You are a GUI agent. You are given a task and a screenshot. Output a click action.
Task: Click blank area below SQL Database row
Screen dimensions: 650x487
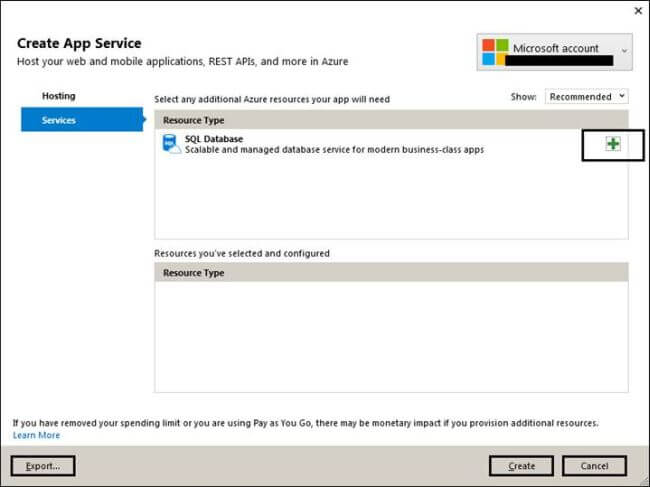pyautogui.click(x=390, y=200)
